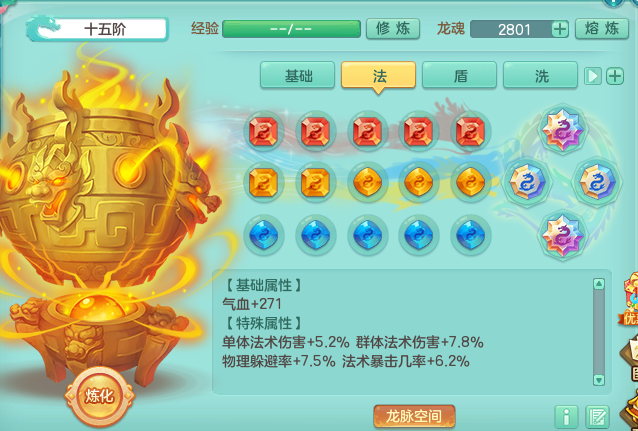638x431 pixels.
Task: Click the left blue hexagon dragon gem
Action: point(527,182)
